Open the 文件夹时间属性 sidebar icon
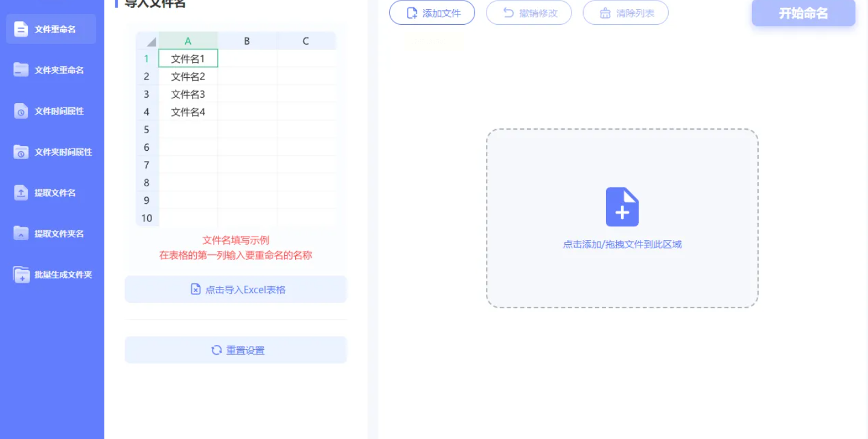The image size is (868, 439). point(21,152)
